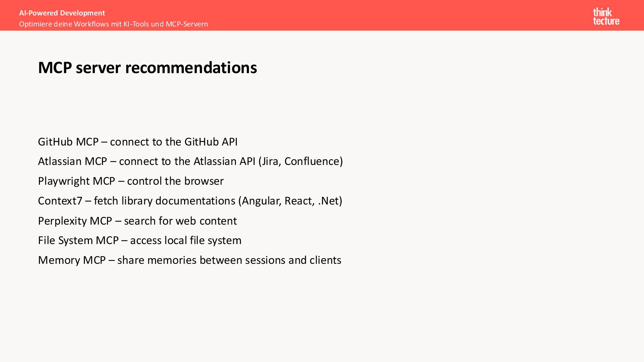Click the 'File System MCP' list entry

(x=140, y=240)
